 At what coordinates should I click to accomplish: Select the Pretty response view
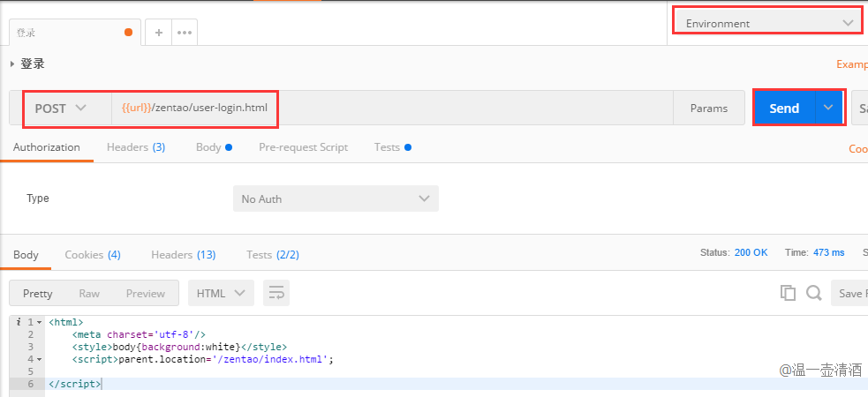tap(38, 294)
